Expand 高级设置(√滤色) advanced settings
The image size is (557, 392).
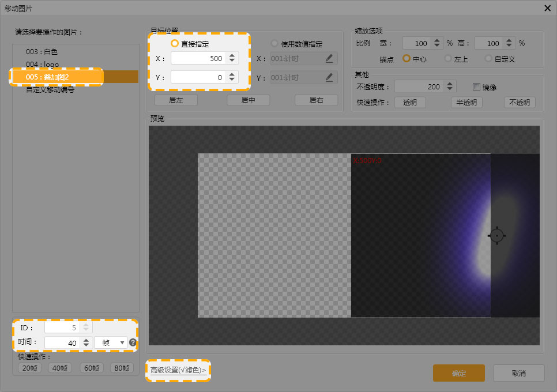178,370
